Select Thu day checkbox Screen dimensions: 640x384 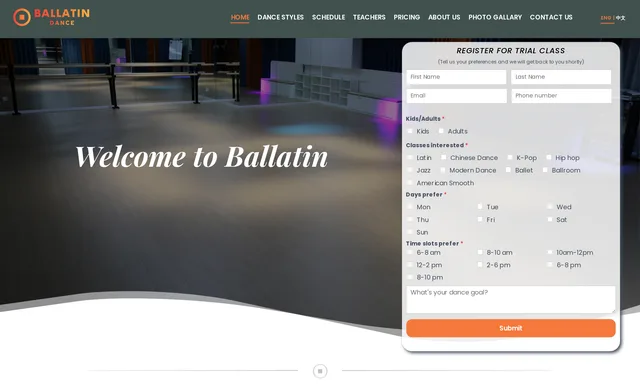tap(410, 220)
